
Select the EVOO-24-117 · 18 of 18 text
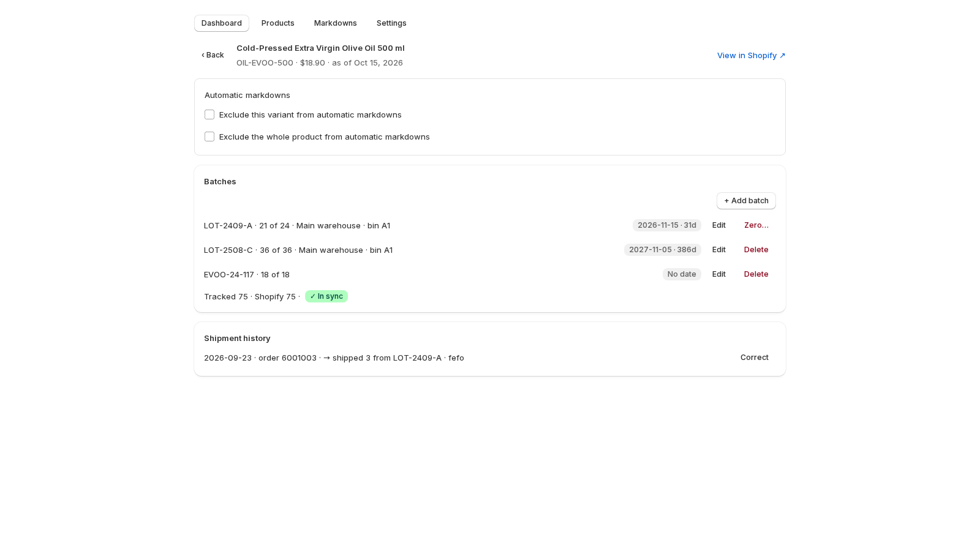247,275
